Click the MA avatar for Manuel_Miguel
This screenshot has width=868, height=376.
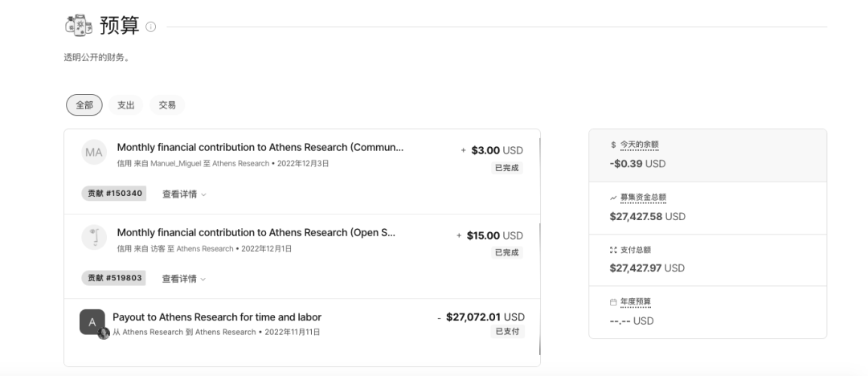[94, 153]
